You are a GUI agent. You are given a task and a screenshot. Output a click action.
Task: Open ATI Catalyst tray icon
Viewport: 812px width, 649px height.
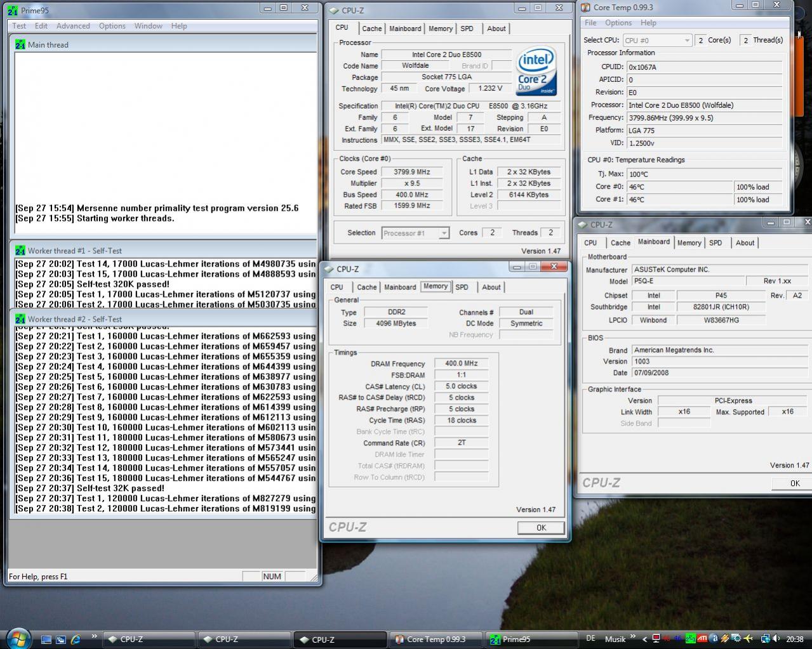pyautogui.click(x=702, y=639)
